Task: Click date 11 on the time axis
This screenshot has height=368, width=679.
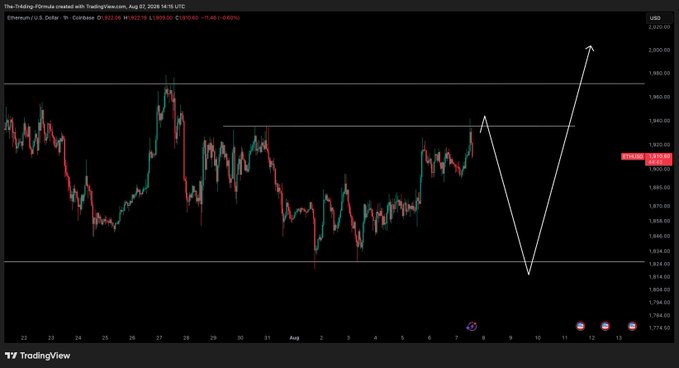Action: click(565, 338)
